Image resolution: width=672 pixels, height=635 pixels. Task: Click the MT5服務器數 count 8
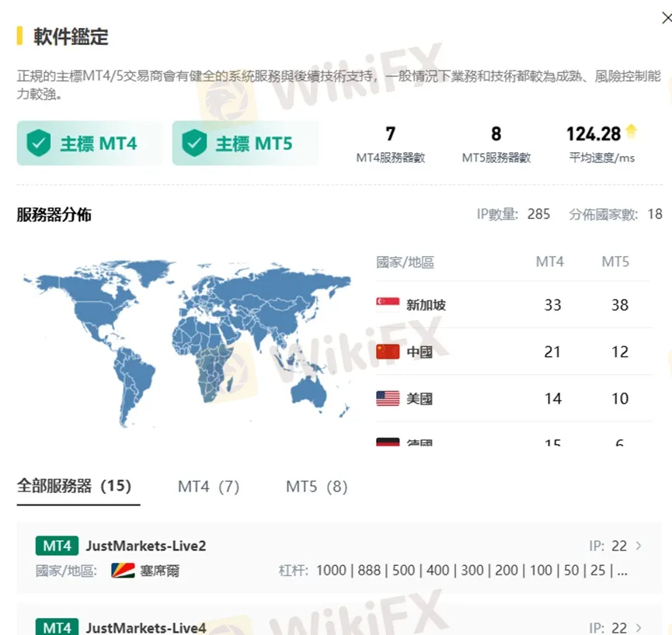[496, 134]
